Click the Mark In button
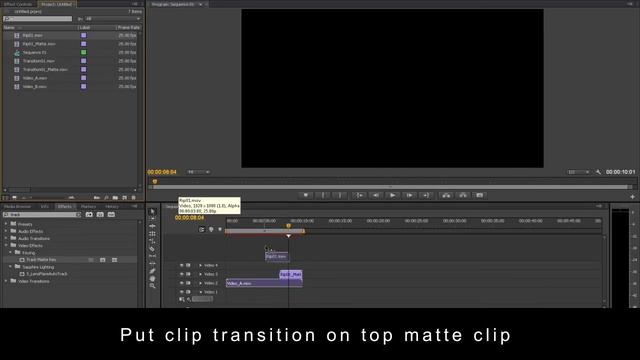Image resolution: width=640 pixels, height=360 pixels. tap(323, 196)
